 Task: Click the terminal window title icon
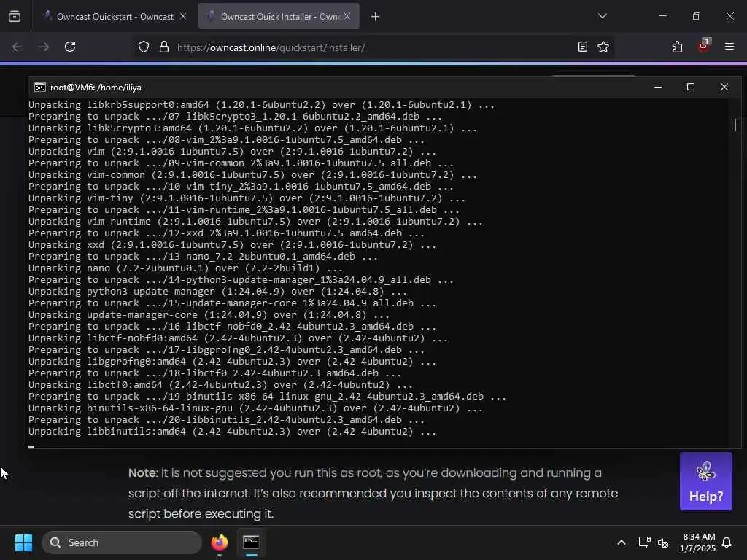pyautogui.click(x=40, y=87)
